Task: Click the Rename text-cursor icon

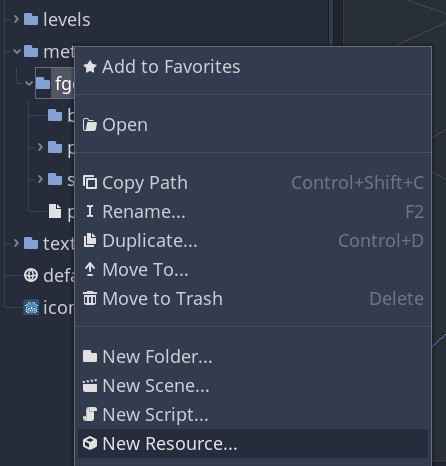Action: click(90, 211)
